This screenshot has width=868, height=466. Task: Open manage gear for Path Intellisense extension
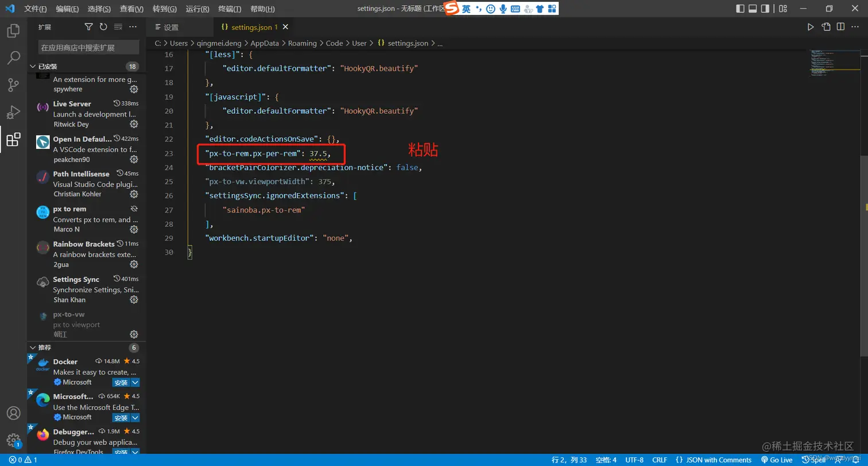coord(134,194)
